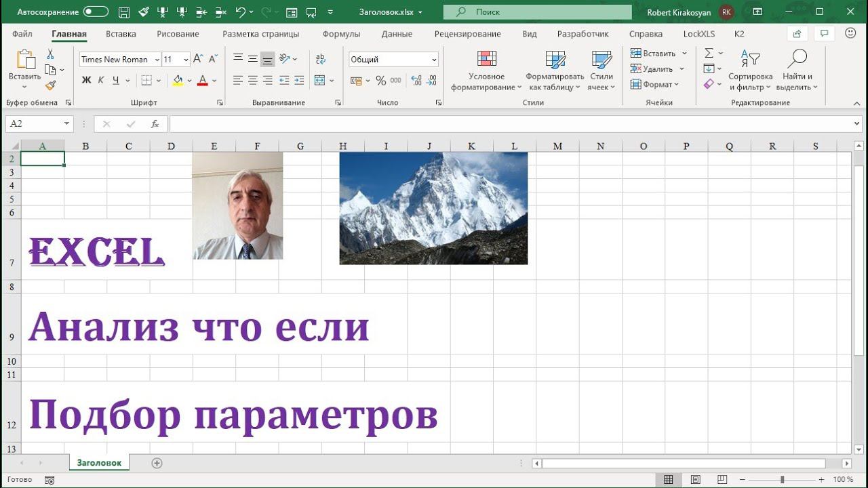The image size is (868, 488).
Task: Switch to the Вставка tab
Action: tap(121, 34)
